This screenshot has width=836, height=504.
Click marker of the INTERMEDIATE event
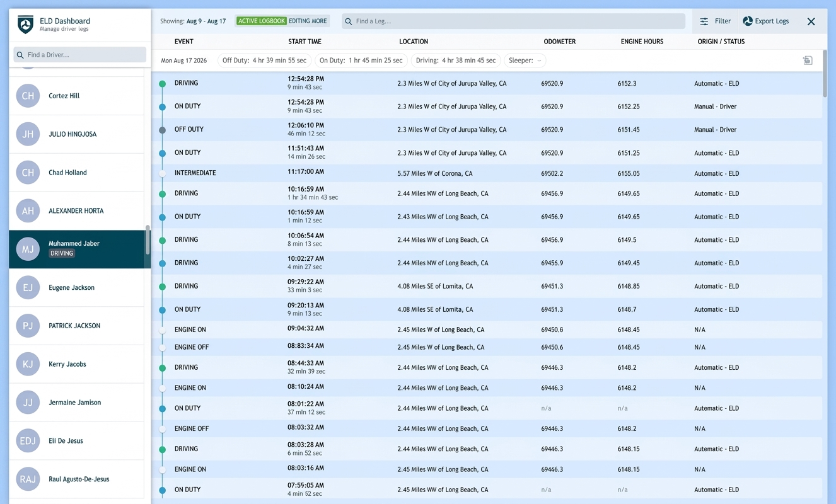163,173
